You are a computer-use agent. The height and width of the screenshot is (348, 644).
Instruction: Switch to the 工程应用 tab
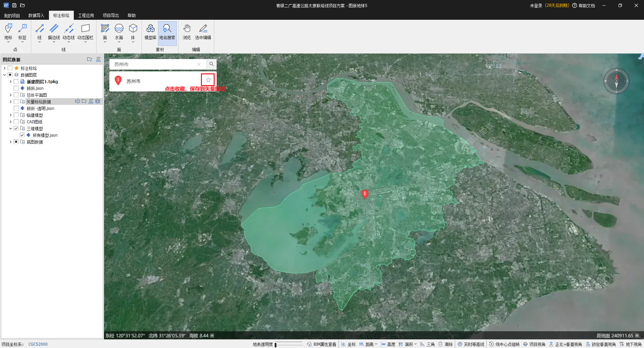[x=86, y=15]
